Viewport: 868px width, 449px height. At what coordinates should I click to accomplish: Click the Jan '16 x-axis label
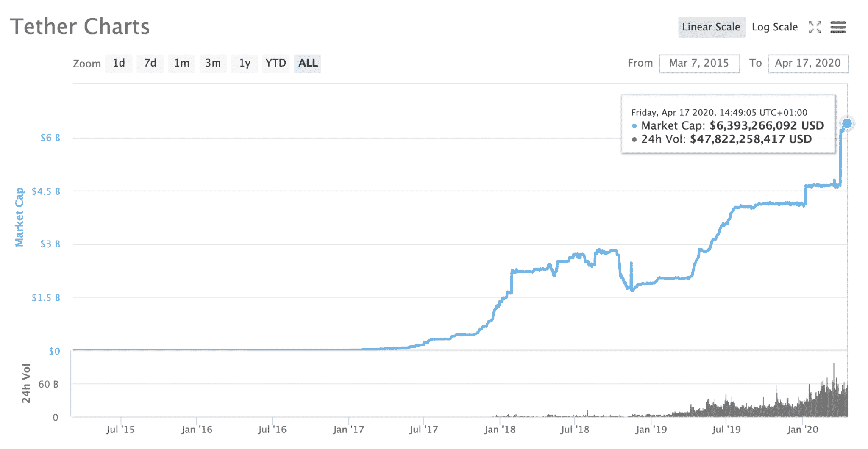coord(197,430)
